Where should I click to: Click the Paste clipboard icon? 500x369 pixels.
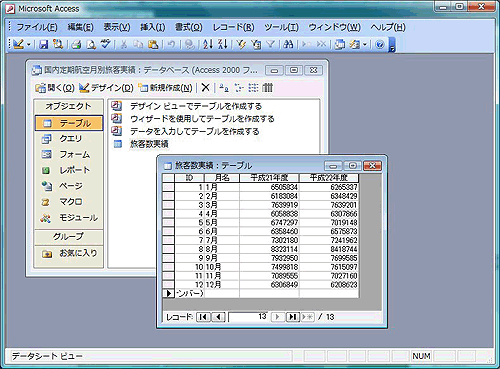pos(153,44)
